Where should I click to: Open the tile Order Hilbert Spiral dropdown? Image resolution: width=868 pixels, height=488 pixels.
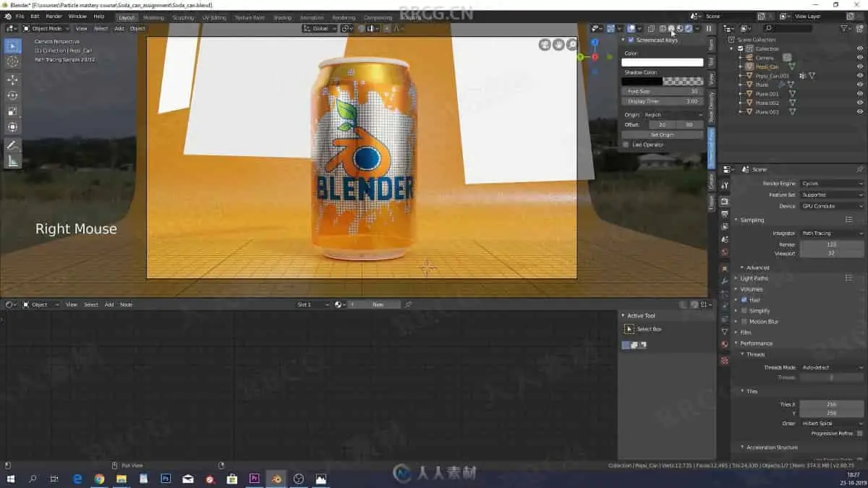coord(832,423)
